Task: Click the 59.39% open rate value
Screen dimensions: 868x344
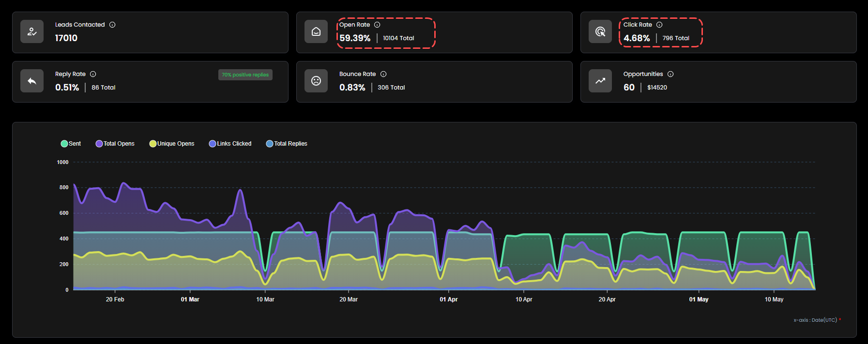Action: pyautogui.click(x=355, y=38)
